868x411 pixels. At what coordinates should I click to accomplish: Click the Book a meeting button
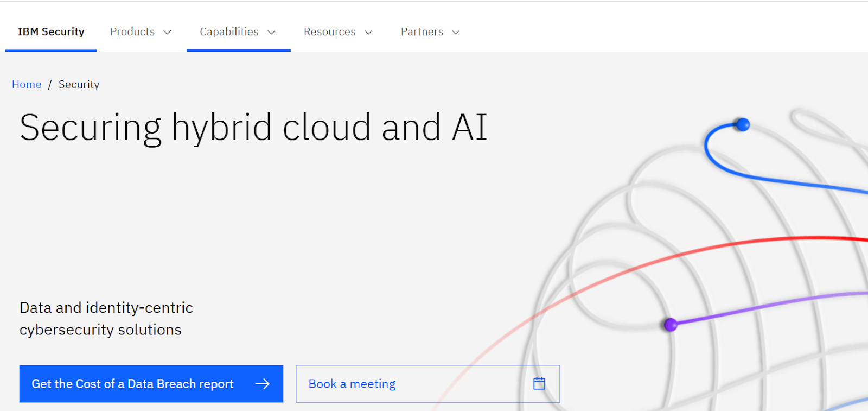428,384
